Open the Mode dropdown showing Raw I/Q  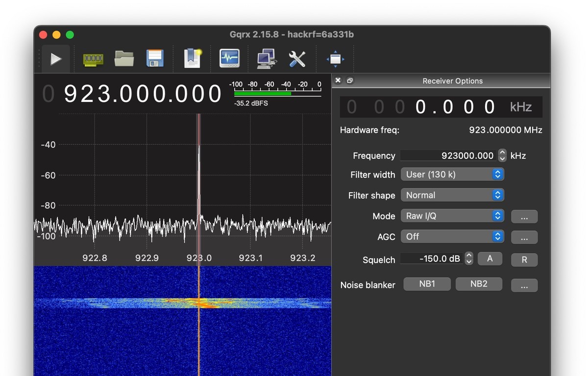452,216
